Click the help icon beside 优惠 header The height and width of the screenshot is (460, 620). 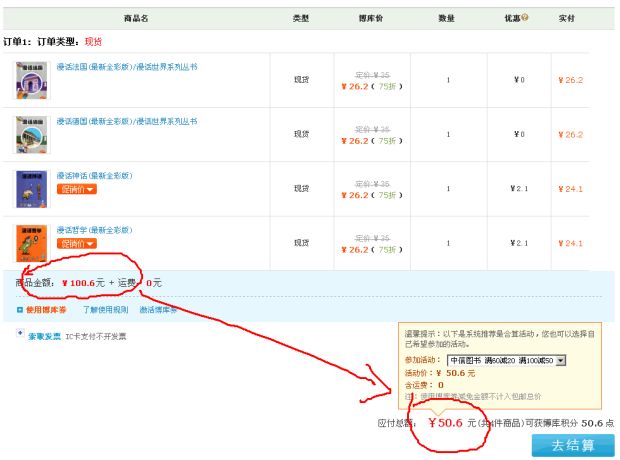pyautogui.click(x=525, y=18)
